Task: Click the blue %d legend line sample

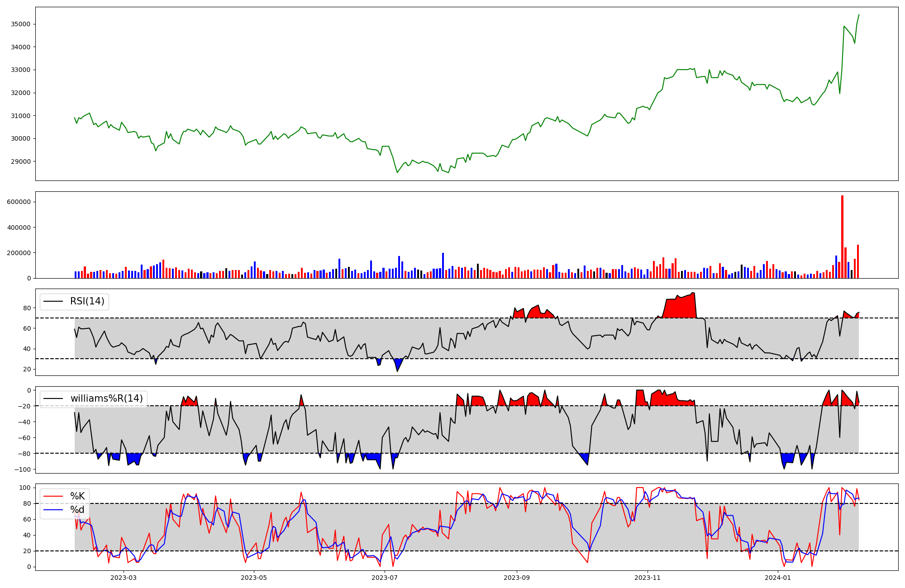Action: (52, 510)
